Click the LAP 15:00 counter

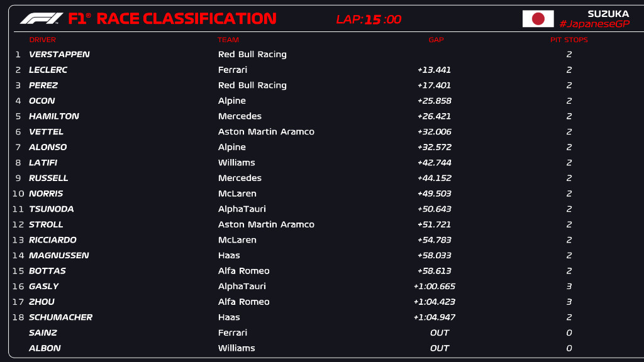pos(369,19)
